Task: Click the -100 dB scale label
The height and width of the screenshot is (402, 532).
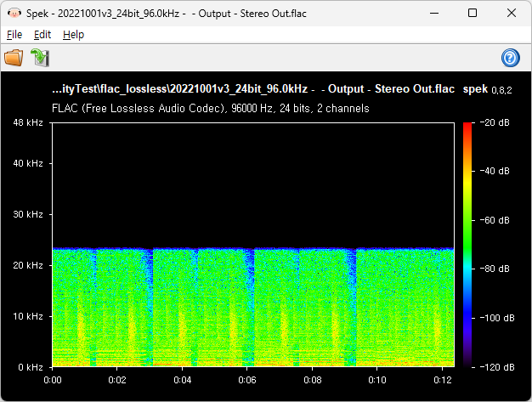Action: pos(497,318)
